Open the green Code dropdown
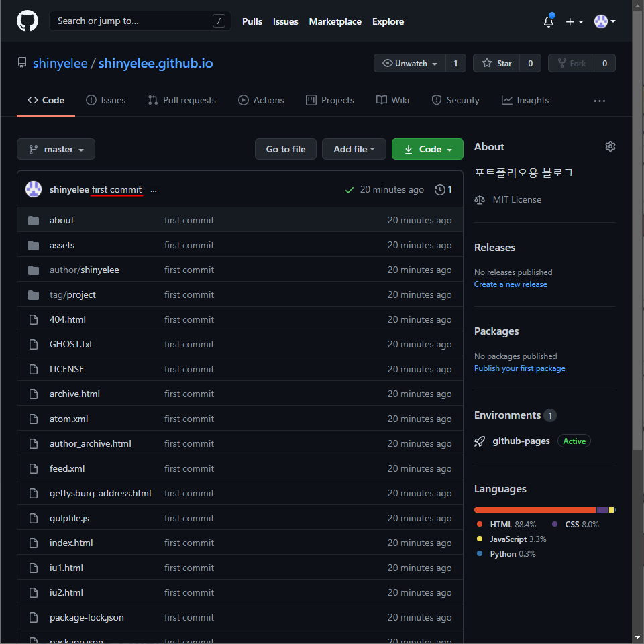The height and width of the screenshot is (644, 644). 427,149
